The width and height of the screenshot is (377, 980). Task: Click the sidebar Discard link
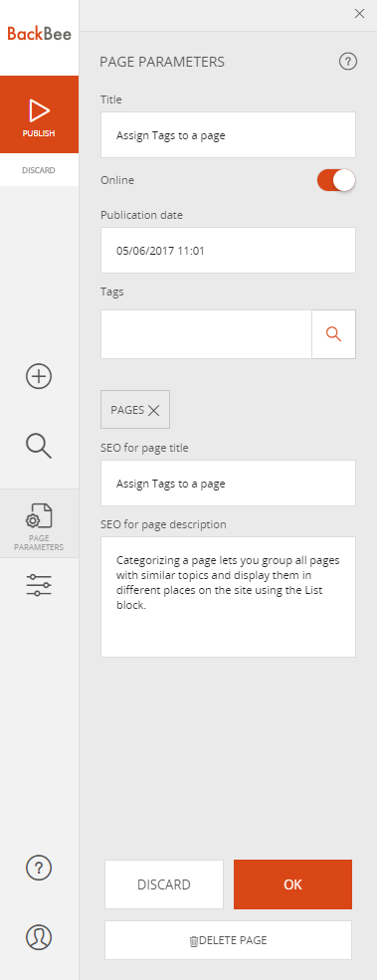point(39,170)
